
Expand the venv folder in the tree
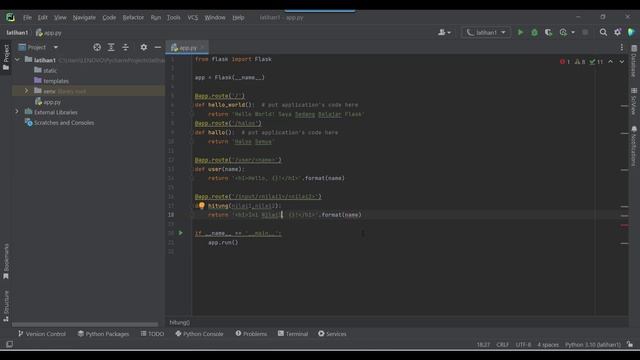click(x=27, y=91)
